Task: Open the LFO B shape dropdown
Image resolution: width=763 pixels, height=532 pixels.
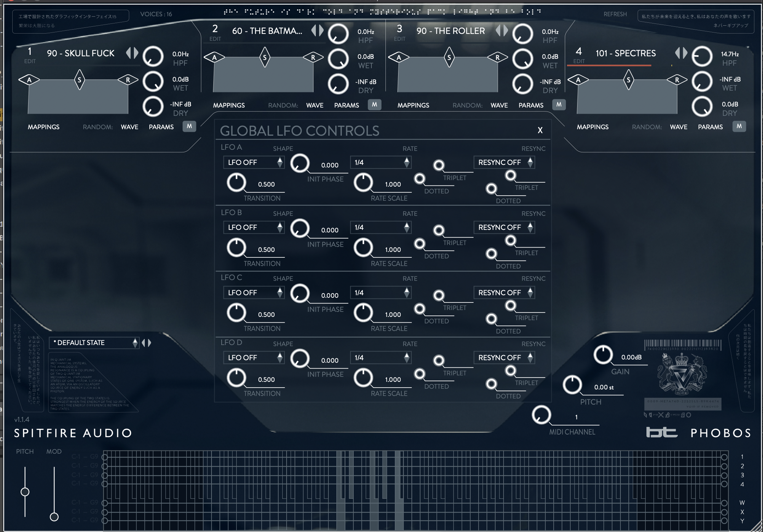Action: click(254, 227)
